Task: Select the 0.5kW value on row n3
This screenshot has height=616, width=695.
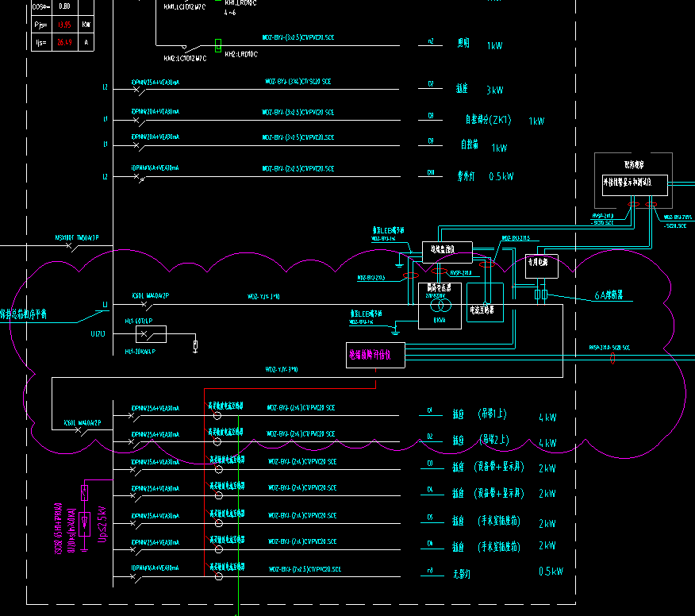Action: (551, 572)
